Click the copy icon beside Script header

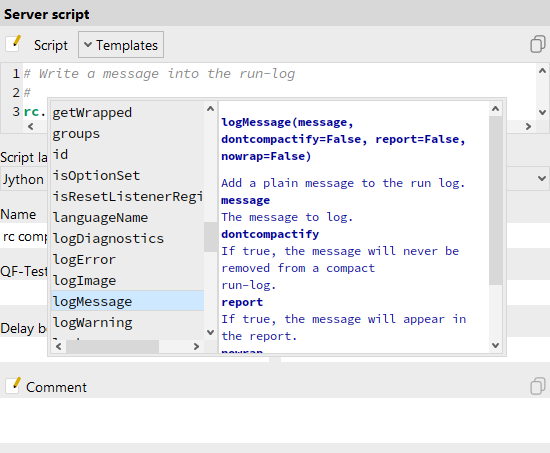[537, 44]
